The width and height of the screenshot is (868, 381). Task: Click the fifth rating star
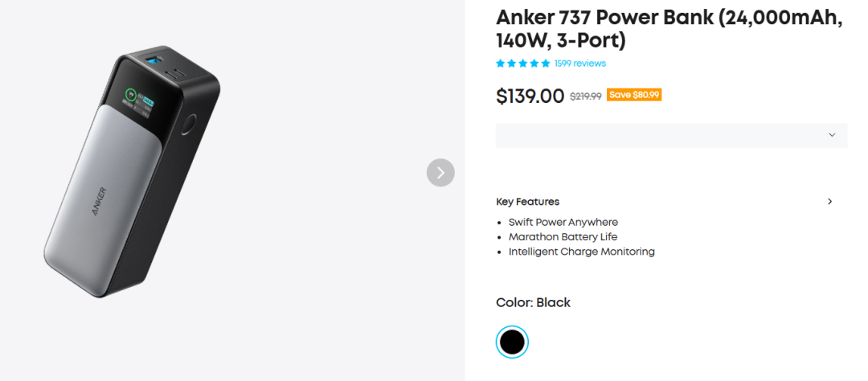546,63
